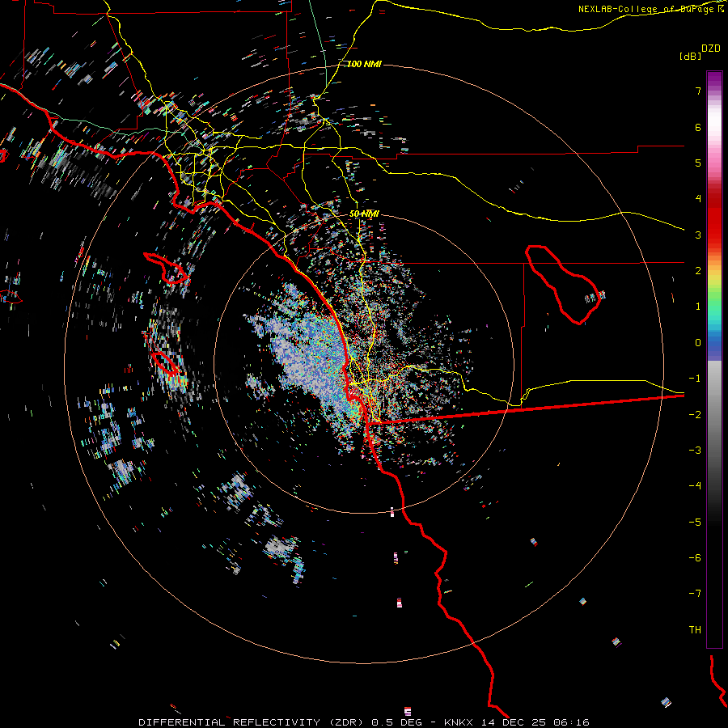Click the purple top of the color bar

pos(714,79)
